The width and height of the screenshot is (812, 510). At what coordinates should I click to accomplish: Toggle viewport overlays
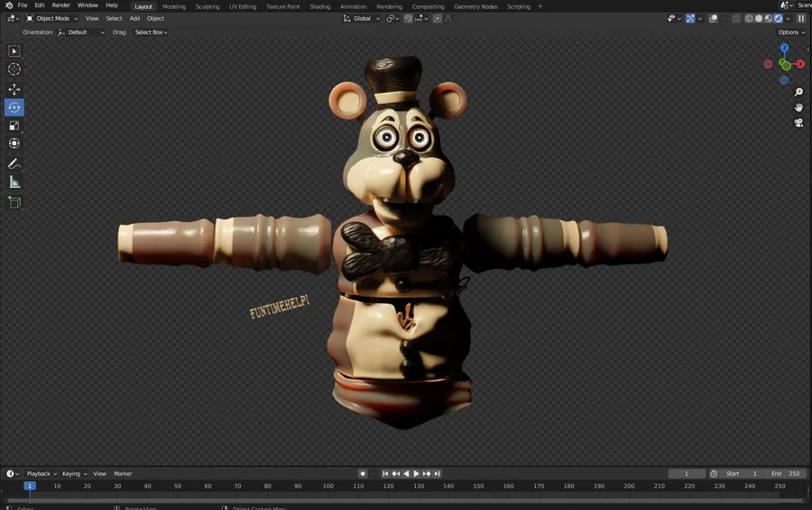(713, 19)
